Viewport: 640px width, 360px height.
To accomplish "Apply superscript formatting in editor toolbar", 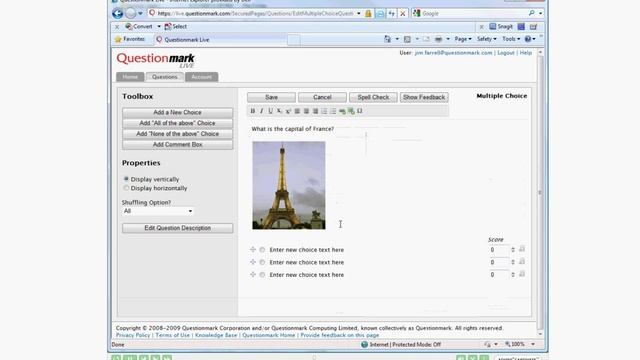I will coord(288,111).
